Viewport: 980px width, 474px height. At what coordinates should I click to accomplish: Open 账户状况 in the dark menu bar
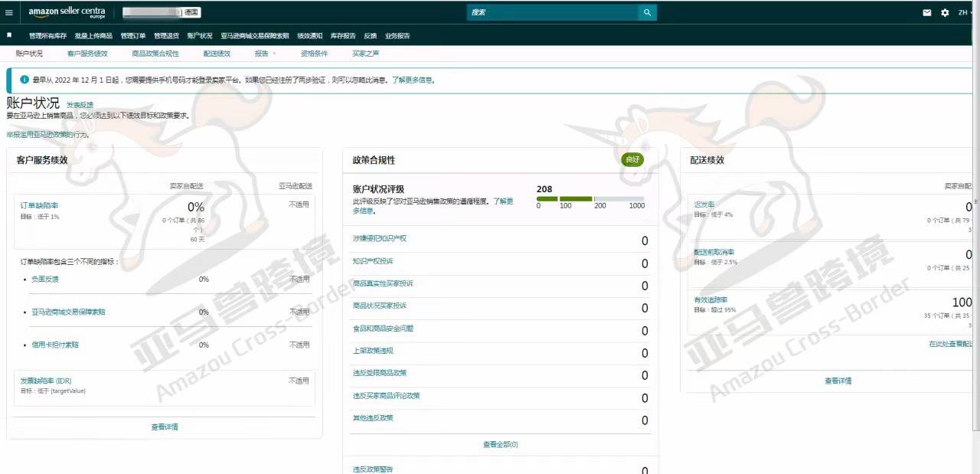tap(200, 36)
